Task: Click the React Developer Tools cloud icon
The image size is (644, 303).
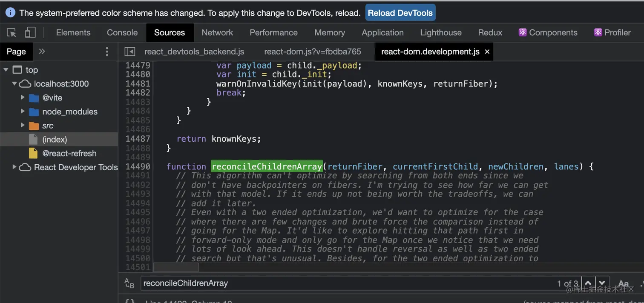Action: pyautogui.click(x=26, y=167)
